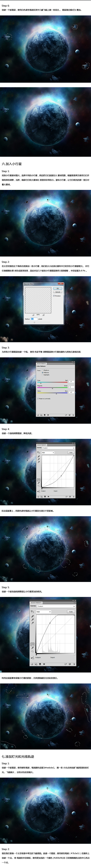Select on-image adjustment tool in Step 5 Curves
91x868 pixels.
[32, 612]
